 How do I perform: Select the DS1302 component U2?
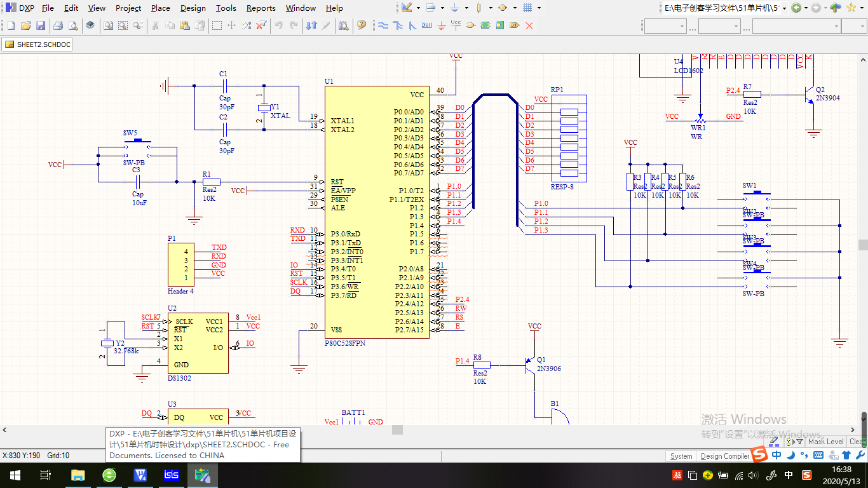coord(198,342)
